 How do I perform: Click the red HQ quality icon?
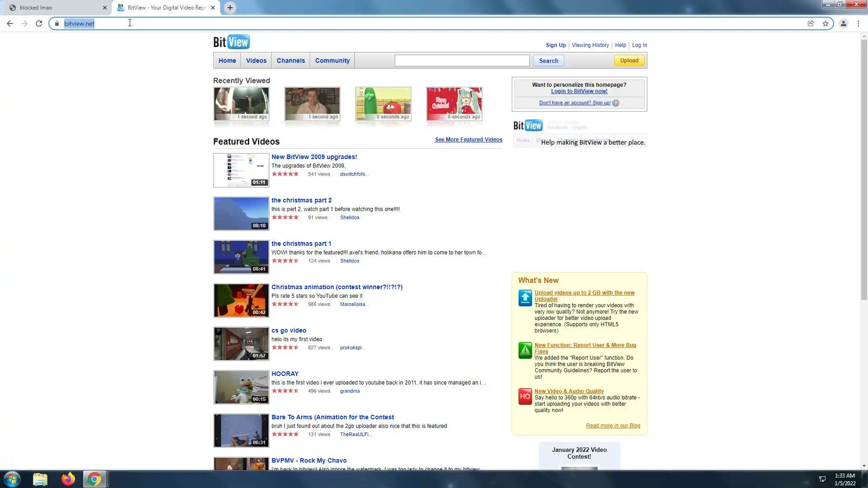coord(525,396)
